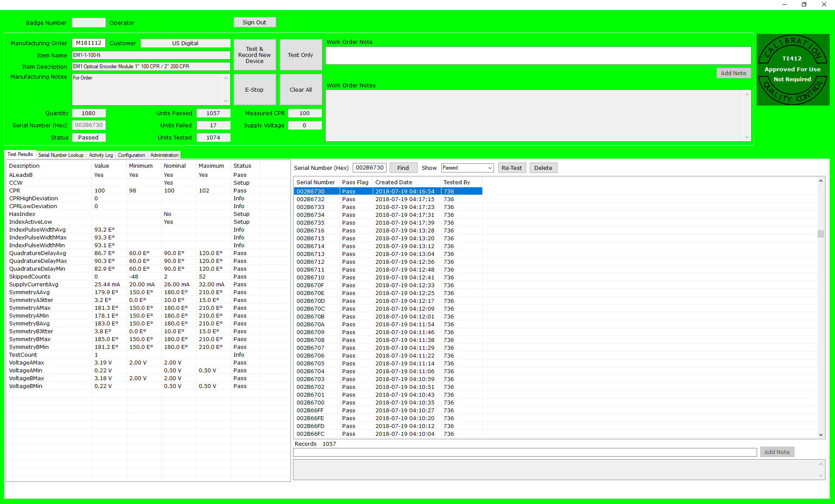This screenshot has width=835, height=504.
Task: Toggle the Serial Number Lookup tab
Action: click(60, 155)
